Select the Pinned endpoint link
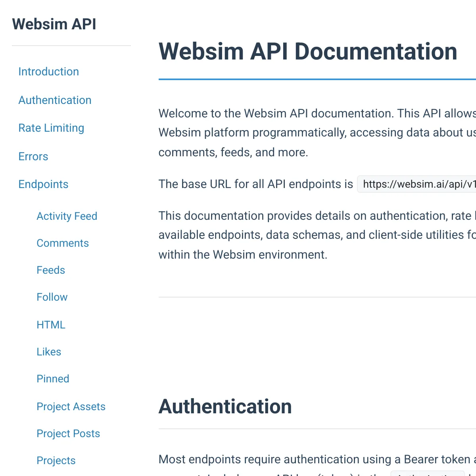 pos(53,379)
